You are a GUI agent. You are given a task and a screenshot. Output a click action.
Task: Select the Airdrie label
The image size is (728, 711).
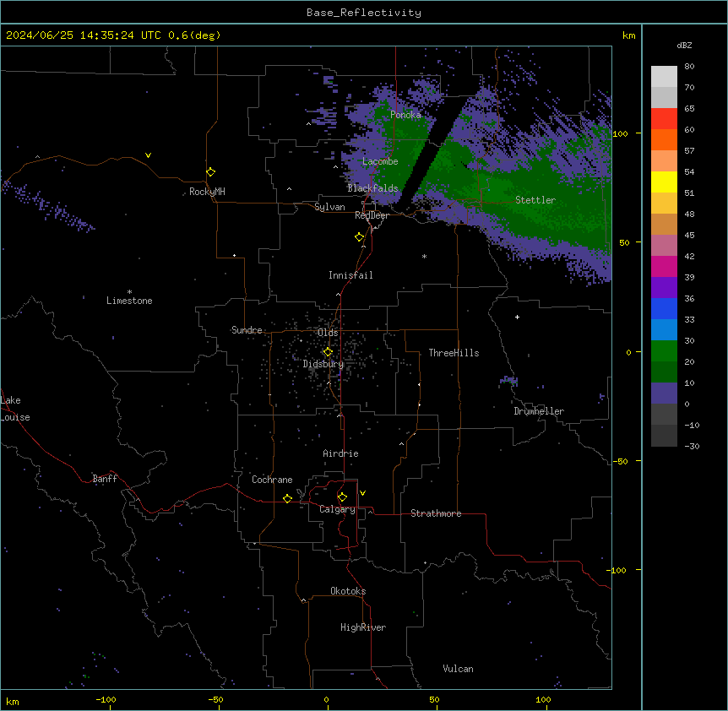click(340, 453)
